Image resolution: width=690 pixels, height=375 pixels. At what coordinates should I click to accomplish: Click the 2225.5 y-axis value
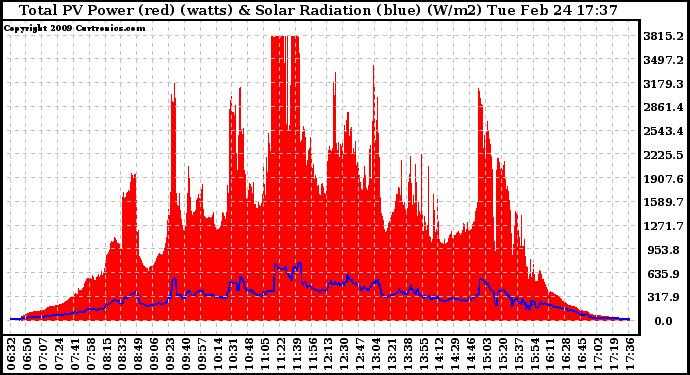click(663, 155)
